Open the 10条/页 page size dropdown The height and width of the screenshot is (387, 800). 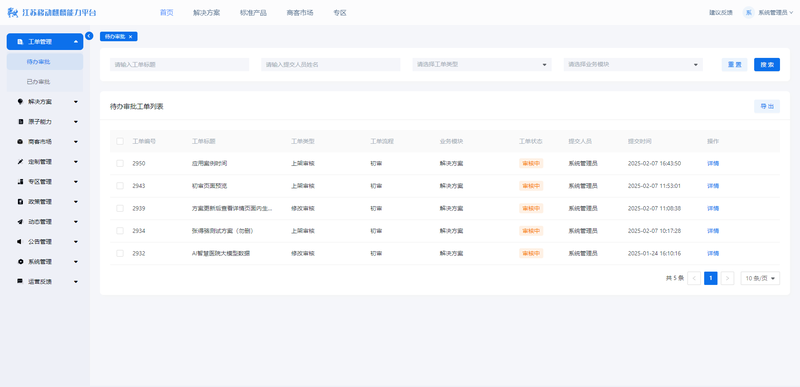coord(760,278)
